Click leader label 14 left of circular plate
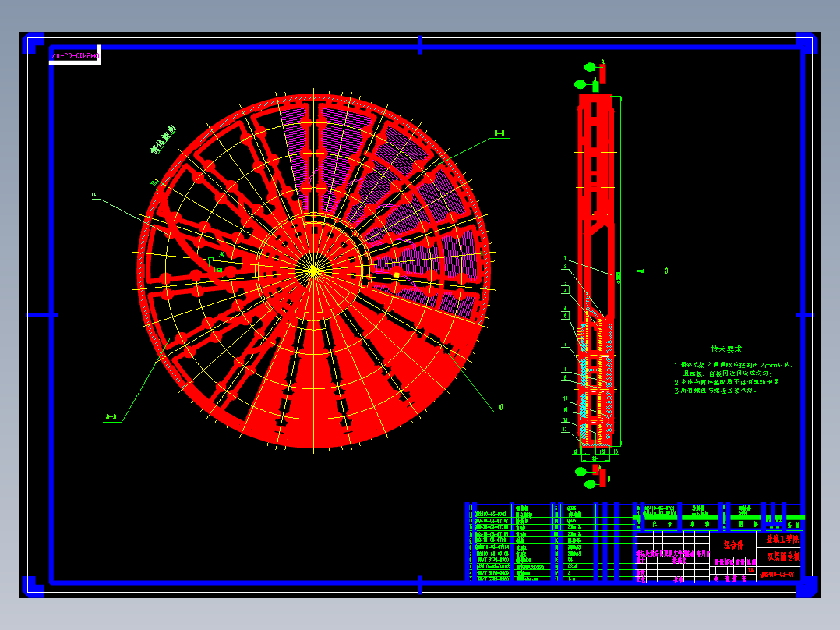The width and height of the screenshot is (840, 630). point(94,195)
